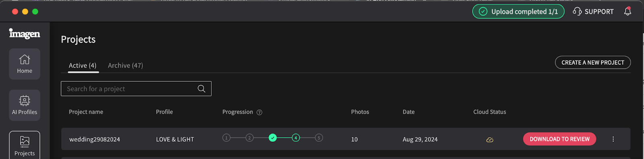Focus the Search for a project field

pyautogui.click(x=136, y=89)
